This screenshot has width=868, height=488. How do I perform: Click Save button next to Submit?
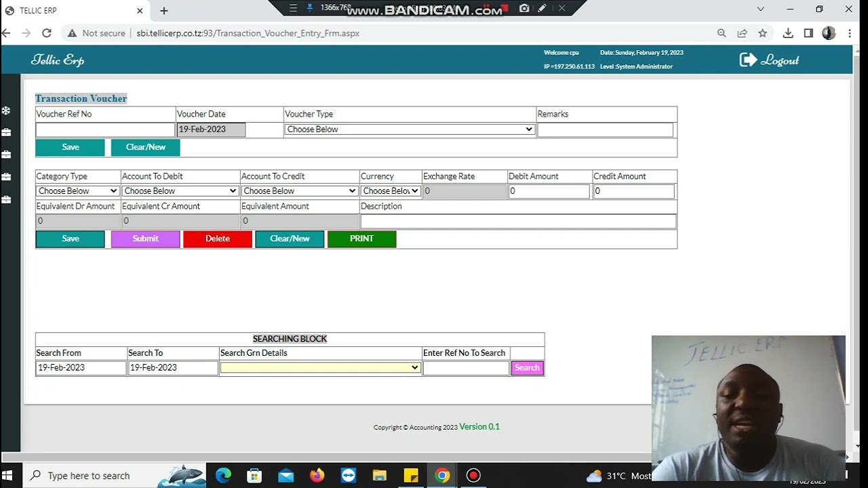[71, 239]
